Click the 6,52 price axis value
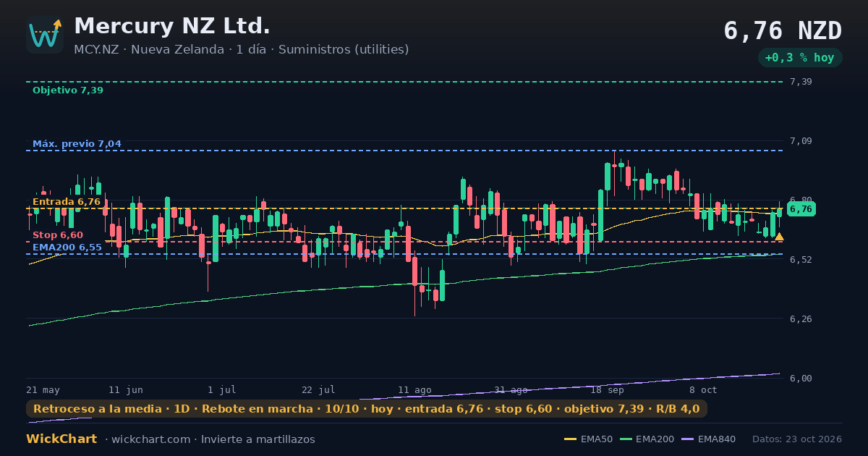 801,259
